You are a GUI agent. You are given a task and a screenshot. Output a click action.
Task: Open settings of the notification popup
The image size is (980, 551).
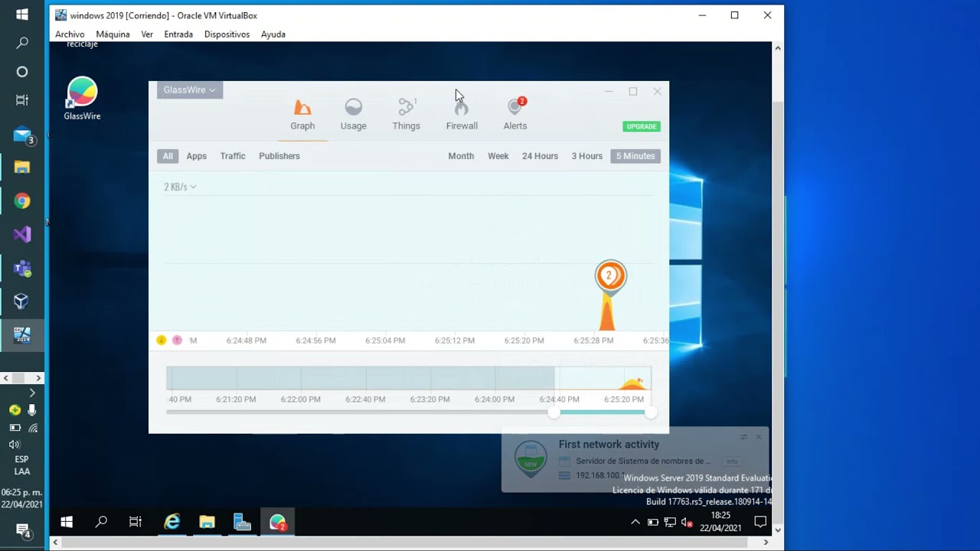tap(743, 437)
